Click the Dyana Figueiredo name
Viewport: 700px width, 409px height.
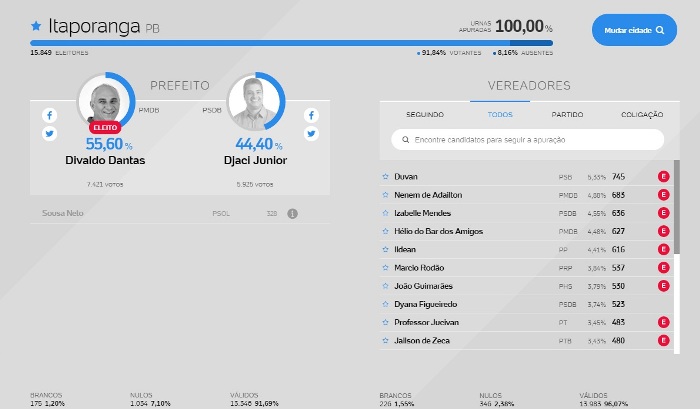tap(425, 304)
